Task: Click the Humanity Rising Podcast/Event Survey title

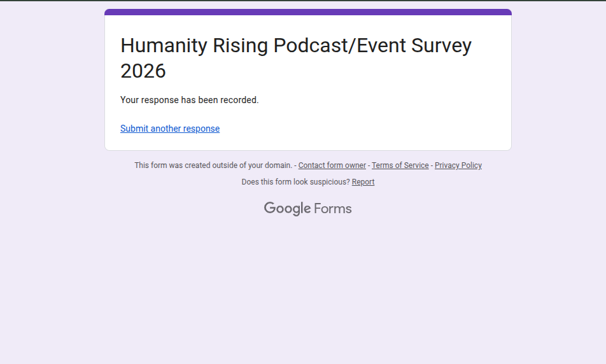Action: (x=295, y=46)
